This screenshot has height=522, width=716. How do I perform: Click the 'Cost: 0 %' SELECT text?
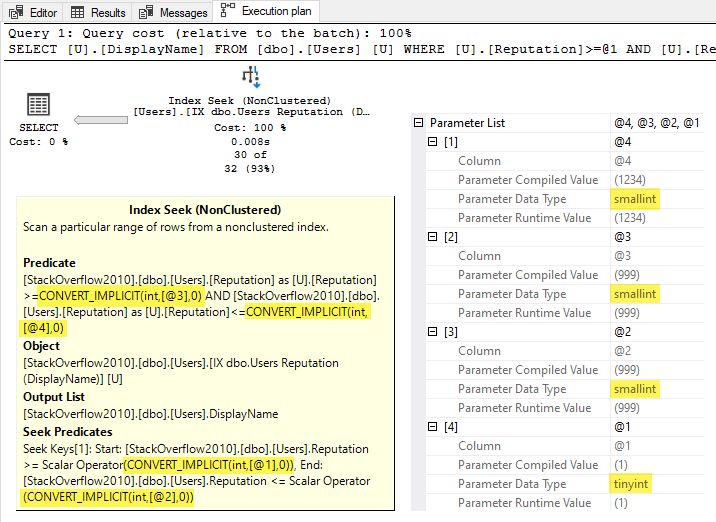click(38, 142)
